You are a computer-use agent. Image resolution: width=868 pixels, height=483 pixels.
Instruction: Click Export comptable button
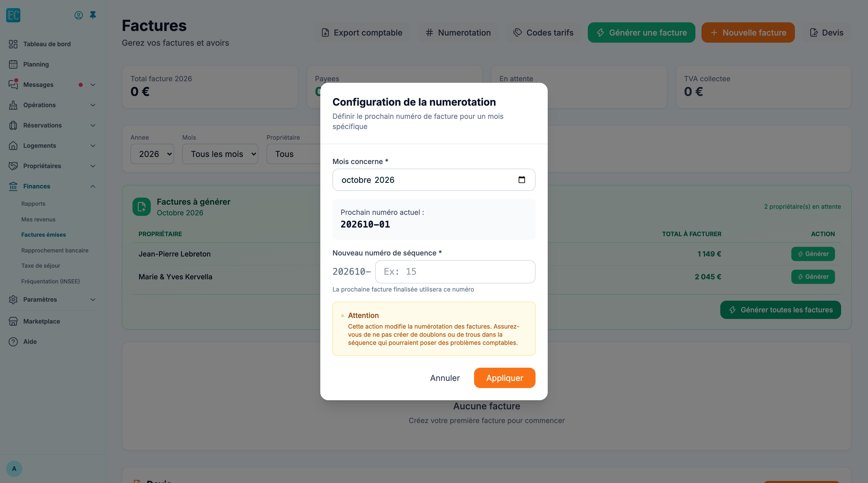[362, 33]
